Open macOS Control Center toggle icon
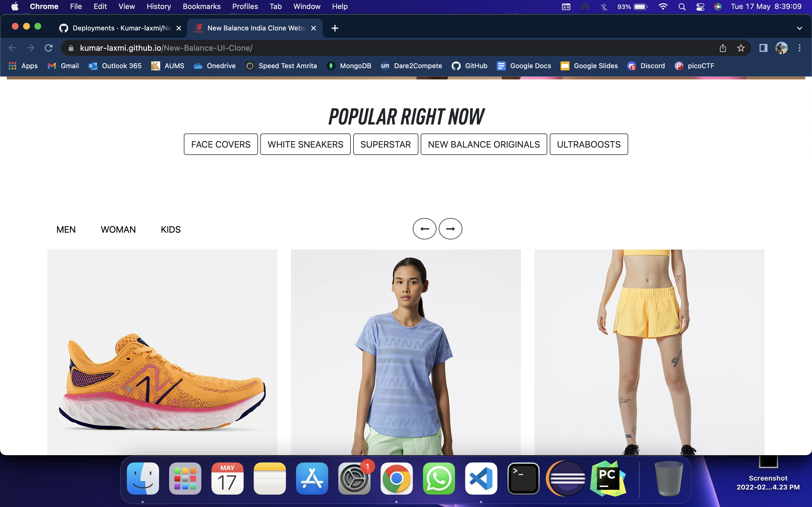 (x=700, y=7)
